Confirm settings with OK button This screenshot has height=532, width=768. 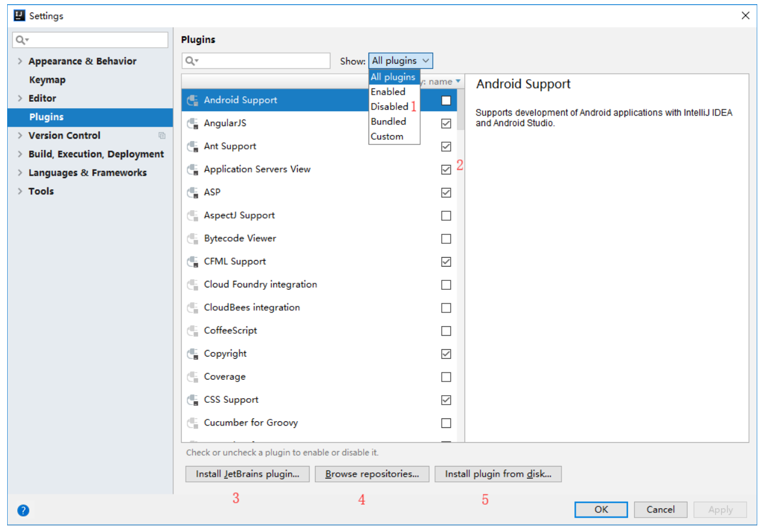tap(601, 509)
